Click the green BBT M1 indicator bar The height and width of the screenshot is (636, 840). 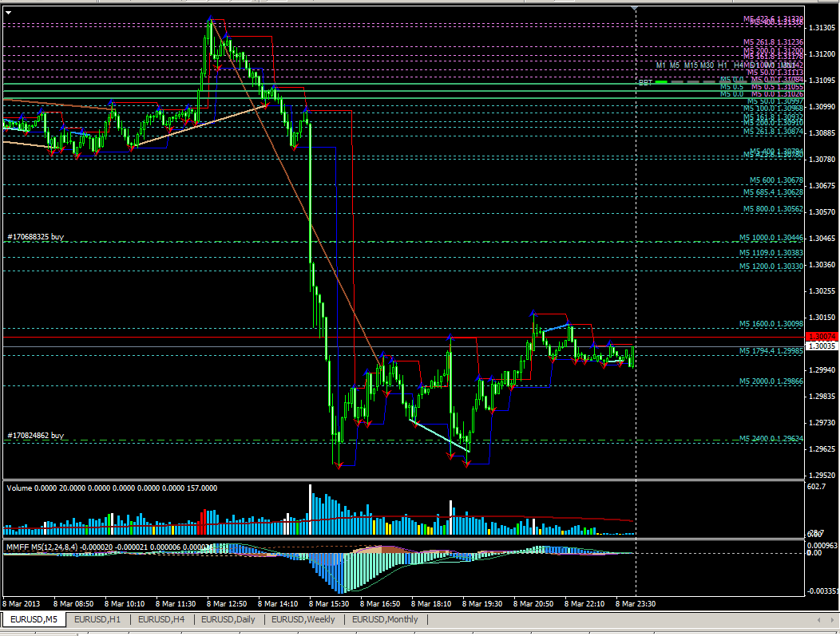pos(661,82)
